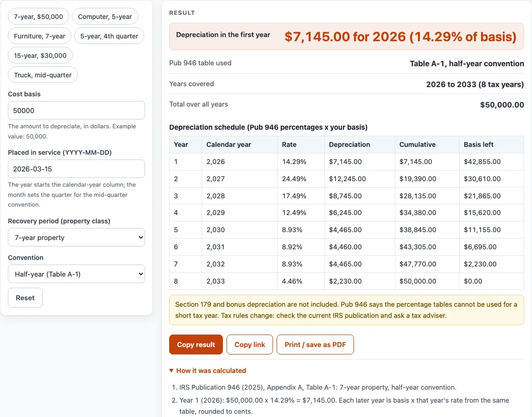This screenshot has width=532, height=417.
Task: Copy the result to clipboard
Action: tap(196, 344)
